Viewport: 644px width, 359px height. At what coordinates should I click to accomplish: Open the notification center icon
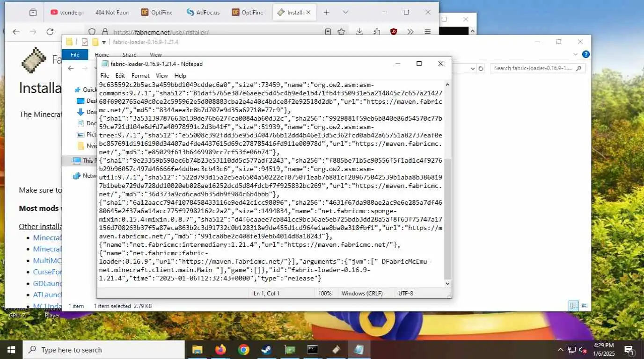point(629,350)
